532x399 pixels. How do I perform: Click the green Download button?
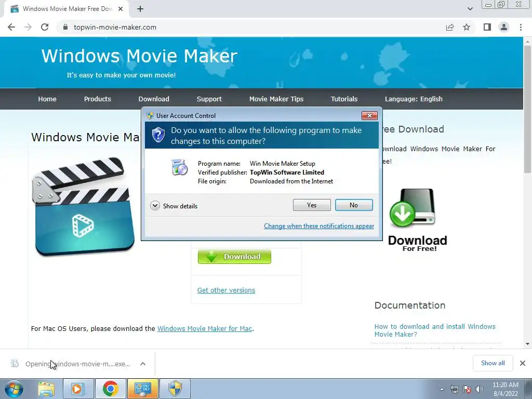(234, 257)
